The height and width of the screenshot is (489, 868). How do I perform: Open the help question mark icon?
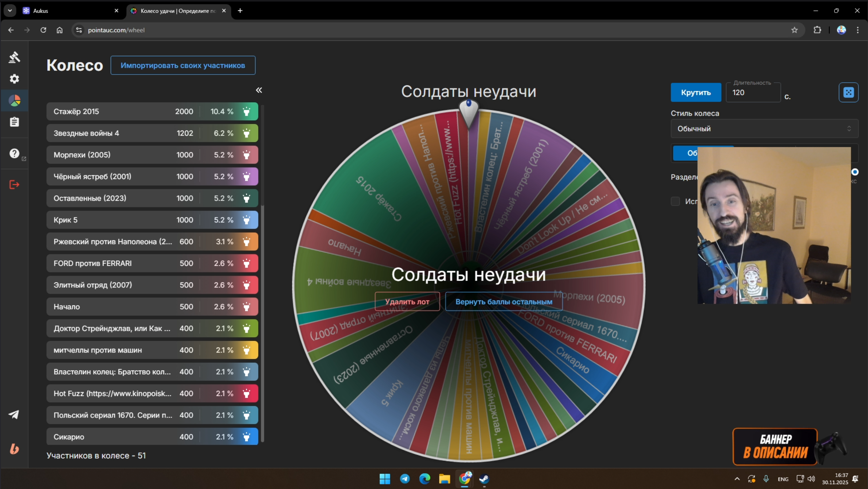(14, 153)
